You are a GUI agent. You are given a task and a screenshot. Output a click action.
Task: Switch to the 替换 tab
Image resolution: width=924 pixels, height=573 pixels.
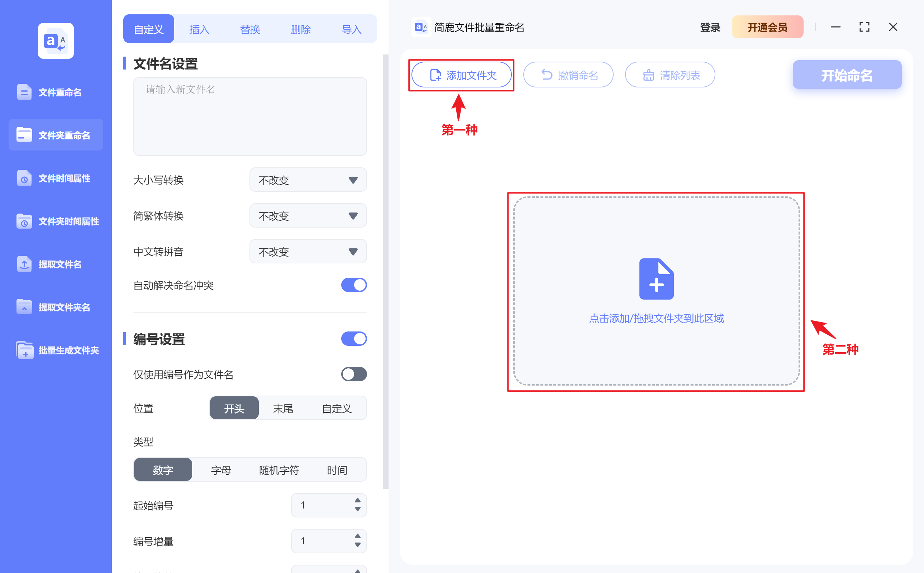coord(250,29)
